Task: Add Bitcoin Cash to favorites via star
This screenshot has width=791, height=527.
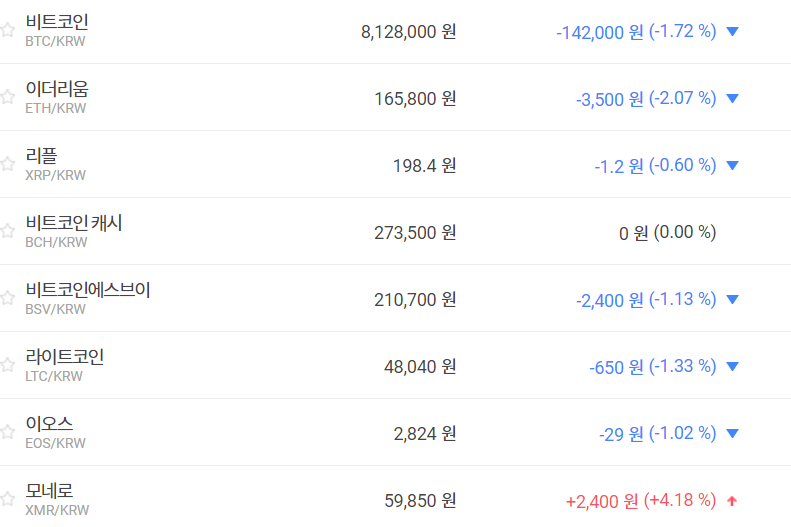Action: coord(8,231)
